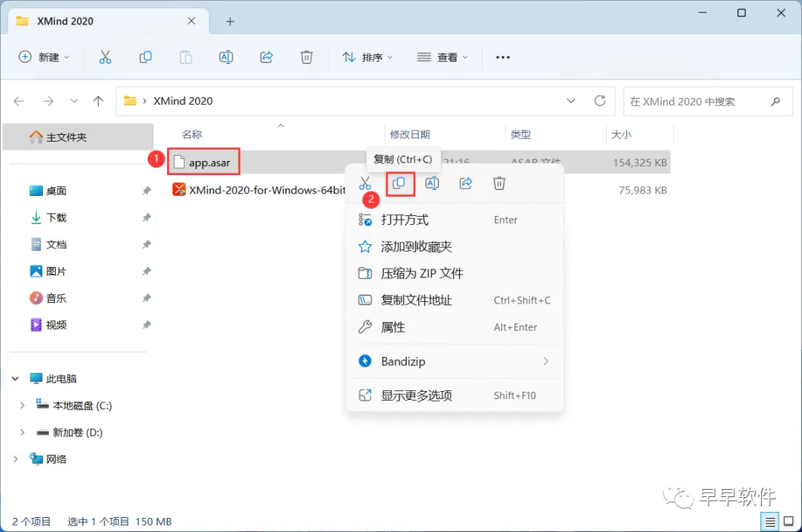Switch to large thumbnails view icon
802x532 pixels.
coord(789,522)
